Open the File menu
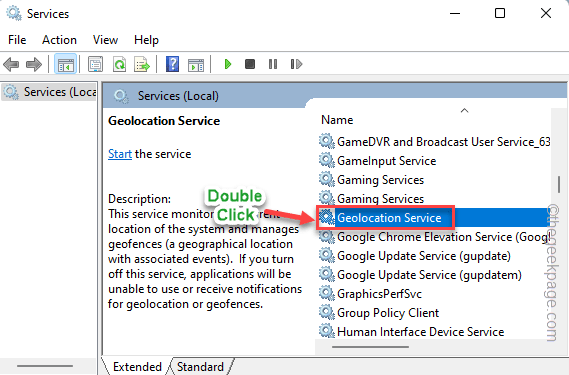The height and width of the screenshot is (375, 569). tap(17, 40)
